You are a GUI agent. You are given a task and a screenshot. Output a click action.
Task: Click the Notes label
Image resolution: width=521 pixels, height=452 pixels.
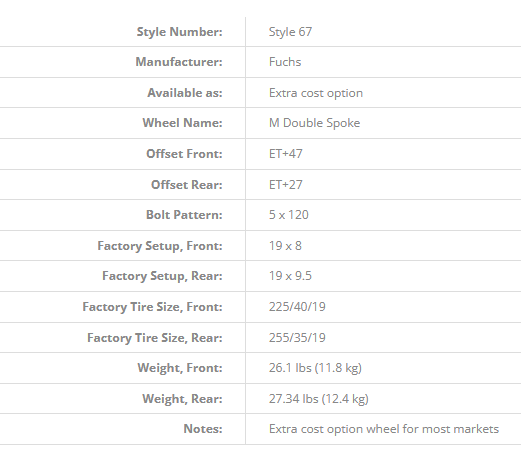(x=203, y=429)
